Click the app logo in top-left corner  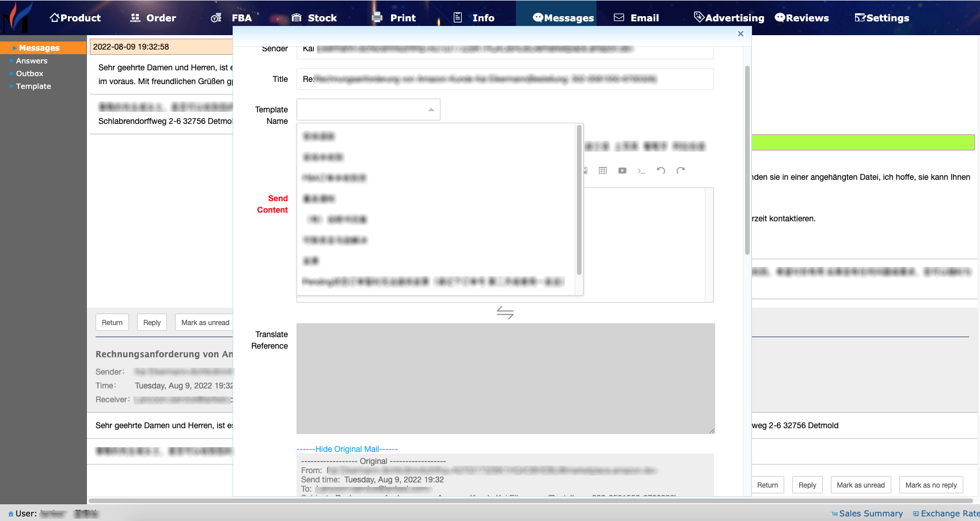click(16, 17)
